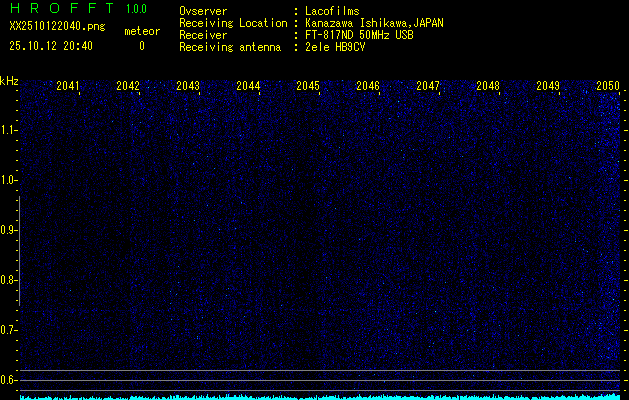This screenshot has height=400, width=629.
Task: Click the 0.8 frequency axis label
Action: (9, 280)
